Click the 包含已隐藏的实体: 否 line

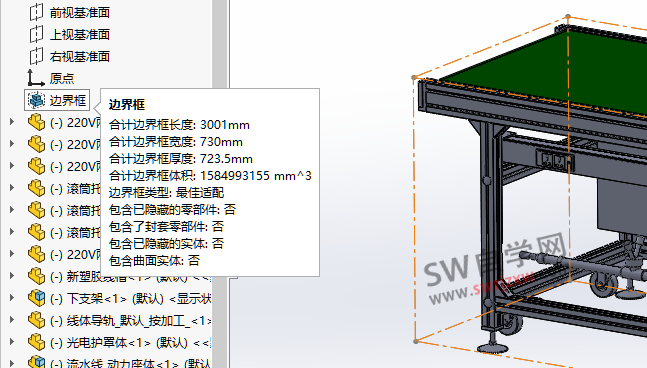click(166, 243)
